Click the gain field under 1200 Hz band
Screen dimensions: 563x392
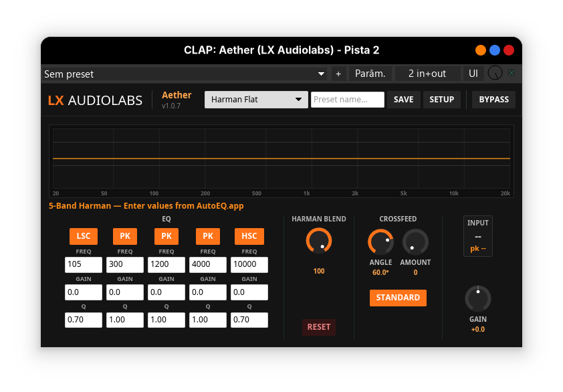point(166,292)
